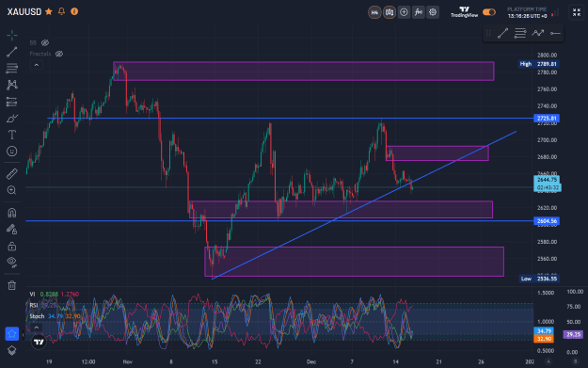Image resolution: width=588 pixels, height=368 pixels.
Task: Select the brush drawing tool
Action: [11, 119]
